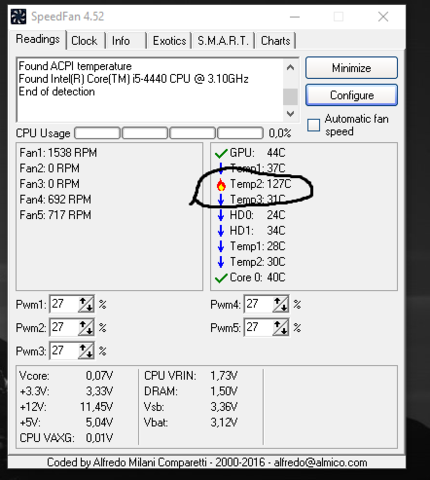The height and width of the screenshot is (480, 430).
Task: Click inside the Pwm4 value field
Action: (x=259, y=304)
